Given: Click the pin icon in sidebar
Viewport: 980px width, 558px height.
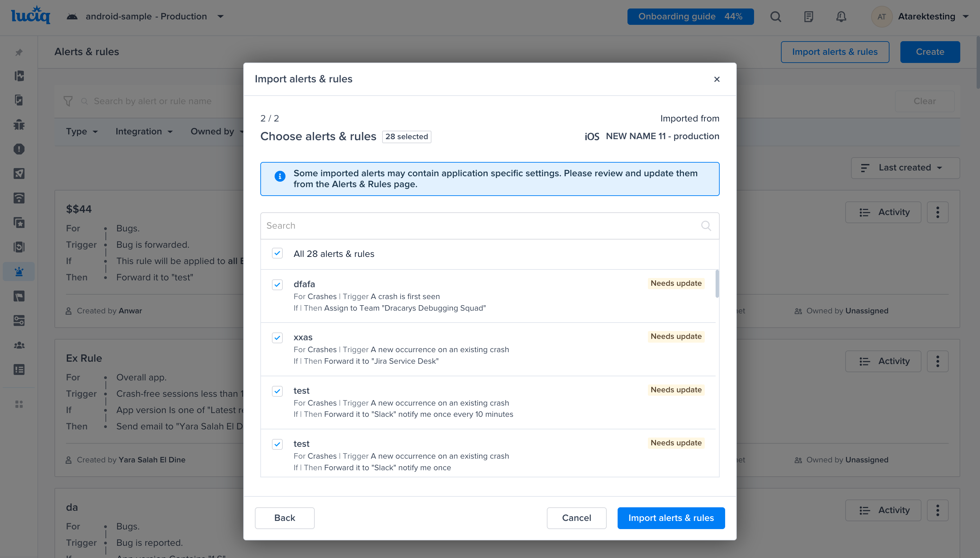Looking at the screenshot, I should coord(19,52).
